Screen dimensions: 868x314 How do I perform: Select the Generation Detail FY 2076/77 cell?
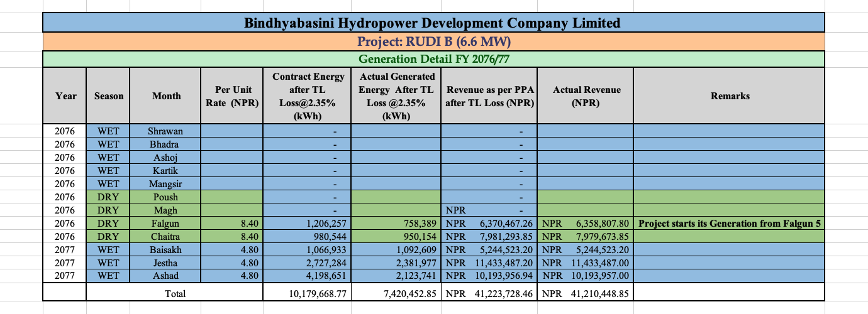(x=433, y=60)
